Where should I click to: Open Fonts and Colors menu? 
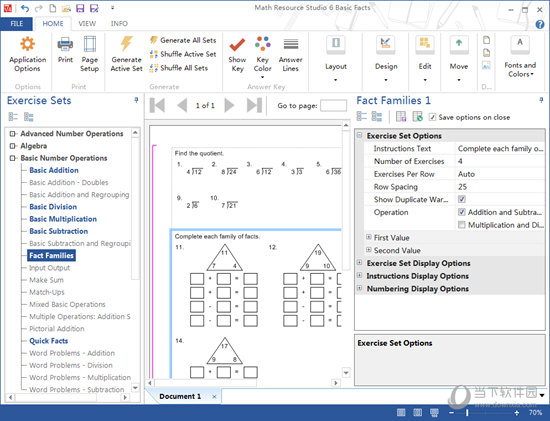tap(520, 56)
